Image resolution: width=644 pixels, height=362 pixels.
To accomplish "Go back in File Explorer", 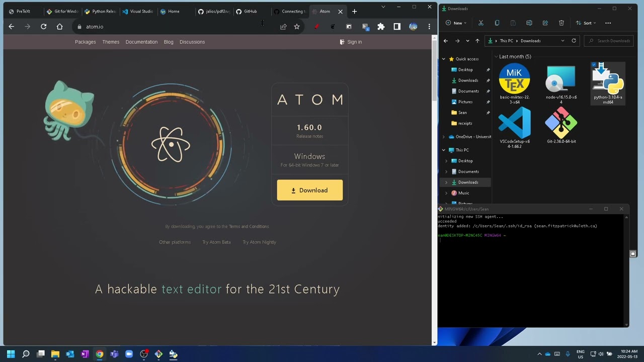I will 445,41.
